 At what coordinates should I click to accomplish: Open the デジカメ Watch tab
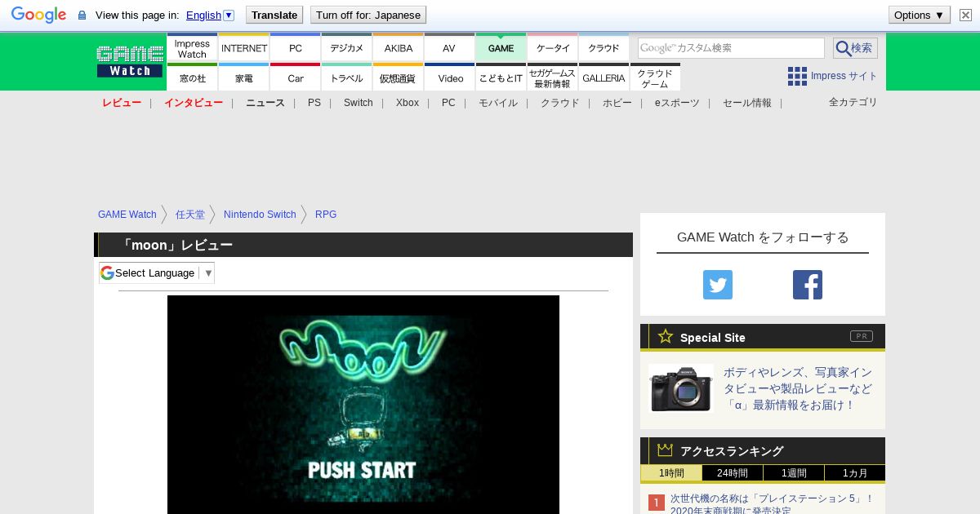346,47
